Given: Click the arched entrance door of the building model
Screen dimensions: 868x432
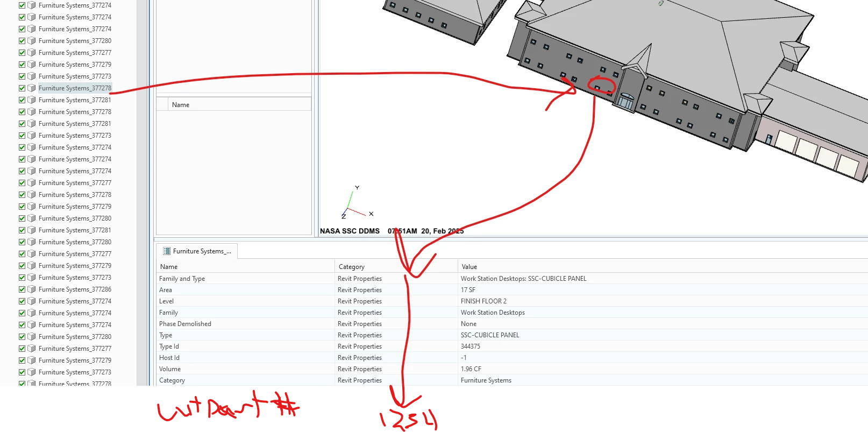Looking at the screenshot, I should tap(626, 101).
